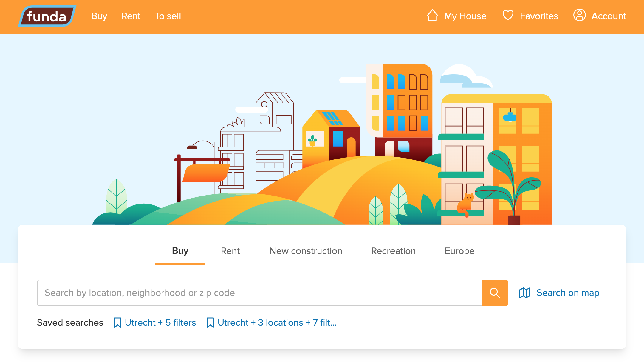The height and width of the screenshot is (363, 644).
Task: Click bookmark icon for Utrecht + 5 filters
Action: [x=117, y=323]
